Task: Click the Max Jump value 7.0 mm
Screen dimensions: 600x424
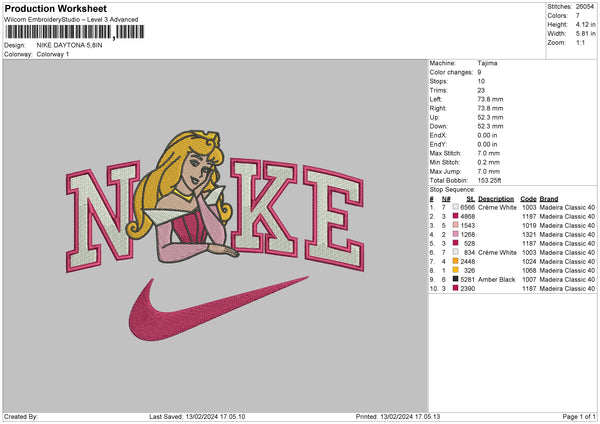Action: click(x=488, y=171)
